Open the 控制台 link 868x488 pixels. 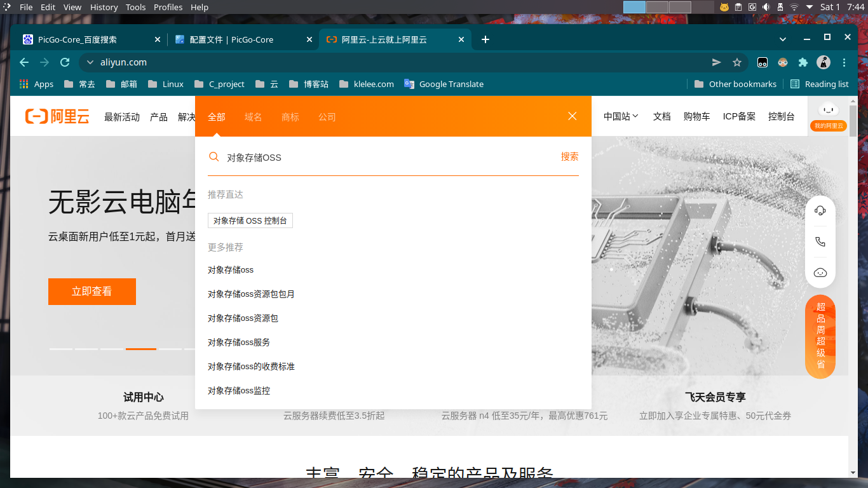[x=782, y=116]
